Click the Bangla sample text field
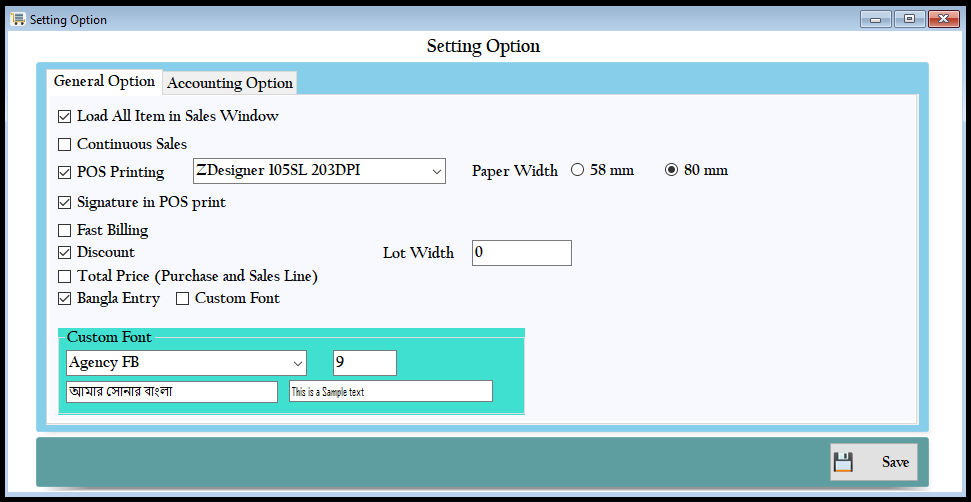The image size is (971, 502). [x=172, y=392]
